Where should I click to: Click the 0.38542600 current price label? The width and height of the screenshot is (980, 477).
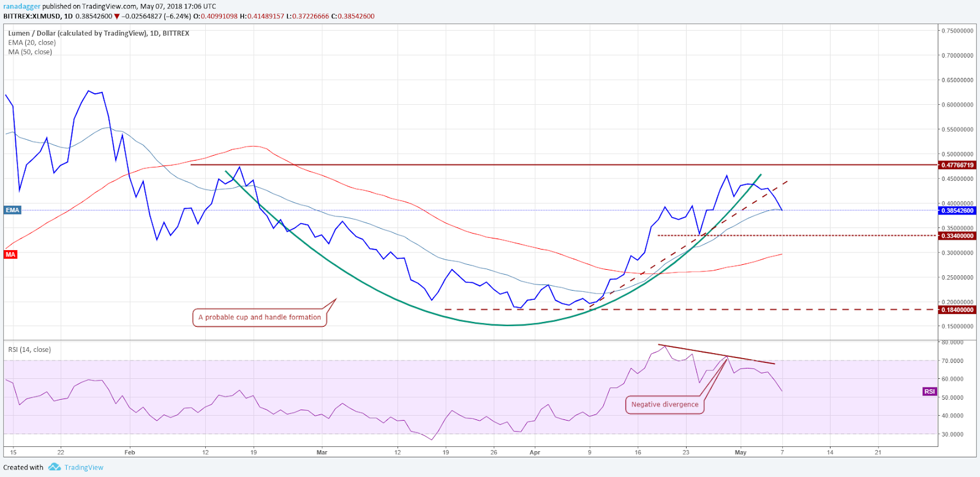(x=957, y=210)
